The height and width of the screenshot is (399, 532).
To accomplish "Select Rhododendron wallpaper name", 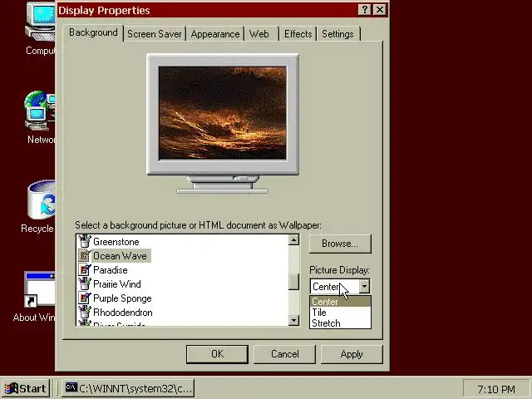I will click(x=122, y=313).
